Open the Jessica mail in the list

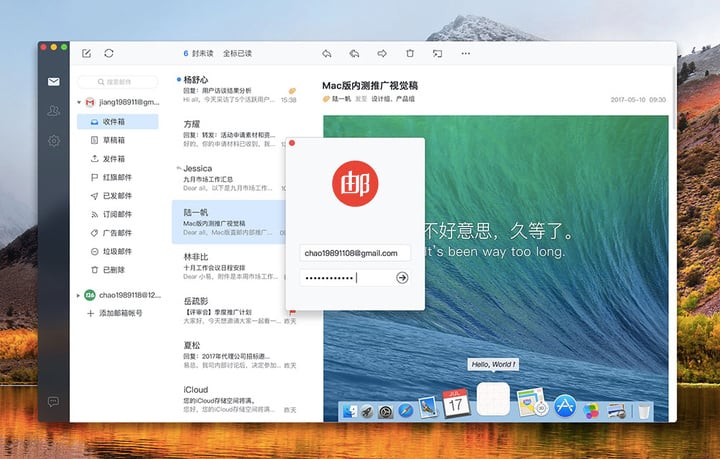[x=229, y=178]
